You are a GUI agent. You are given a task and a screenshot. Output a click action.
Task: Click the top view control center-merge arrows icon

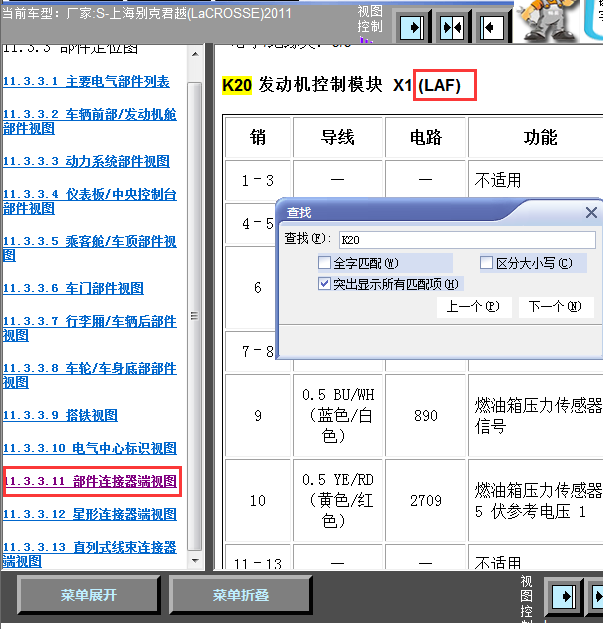452,27
